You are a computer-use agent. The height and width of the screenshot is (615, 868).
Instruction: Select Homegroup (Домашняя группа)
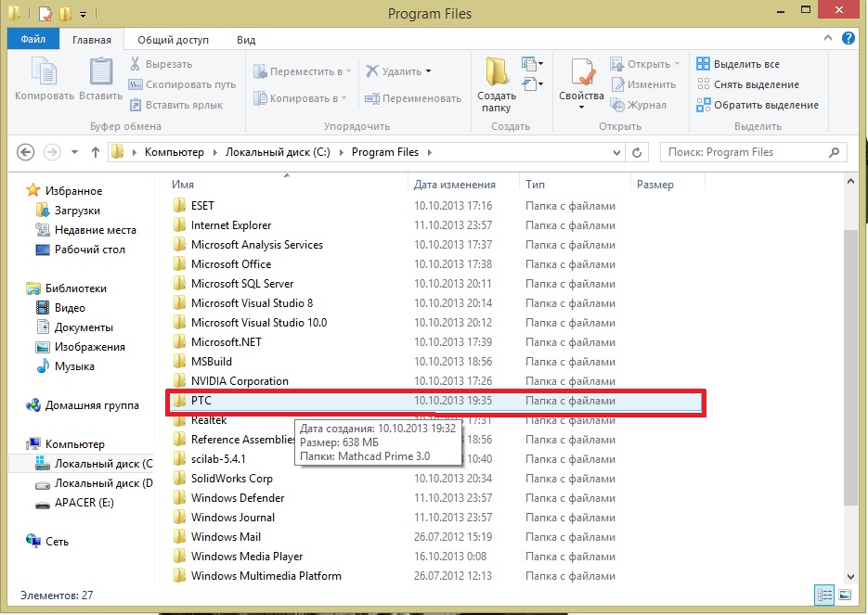tap(82, 404)
